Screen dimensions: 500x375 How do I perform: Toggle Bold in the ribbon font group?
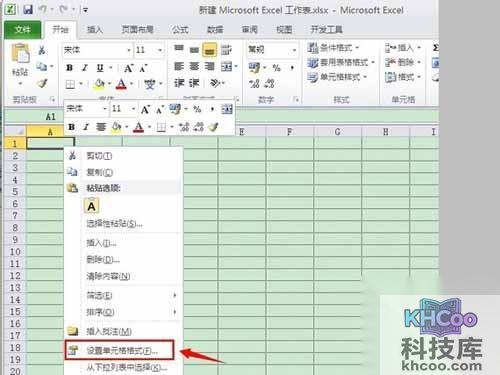click(x=69, y=68)
